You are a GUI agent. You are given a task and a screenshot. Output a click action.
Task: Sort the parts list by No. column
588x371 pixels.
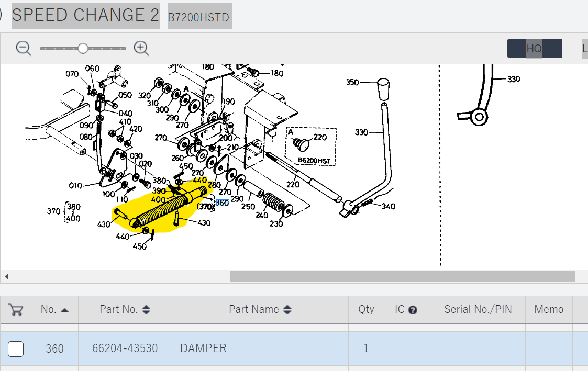[54, 310]
